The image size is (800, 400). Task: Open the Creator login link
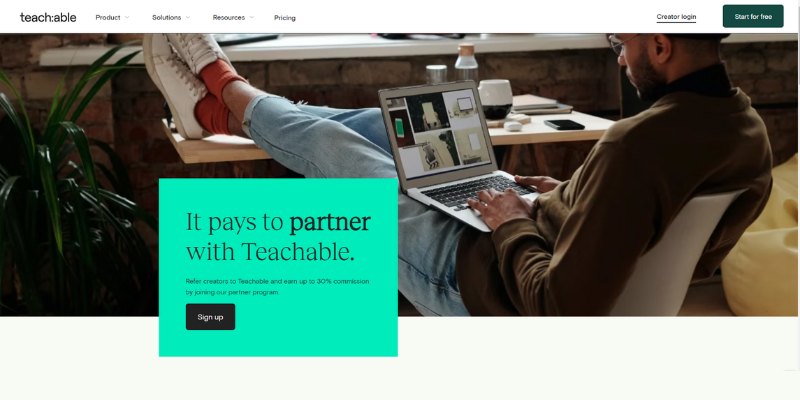(676, 17)
